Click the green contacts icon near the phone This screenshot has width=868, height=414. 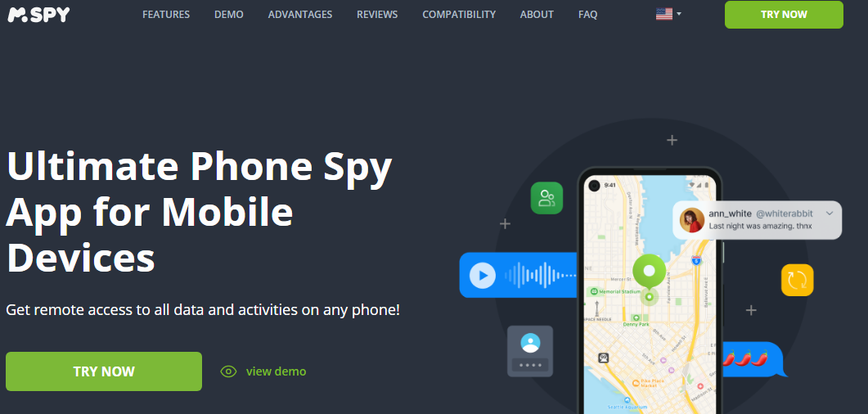tap(546, 198)
